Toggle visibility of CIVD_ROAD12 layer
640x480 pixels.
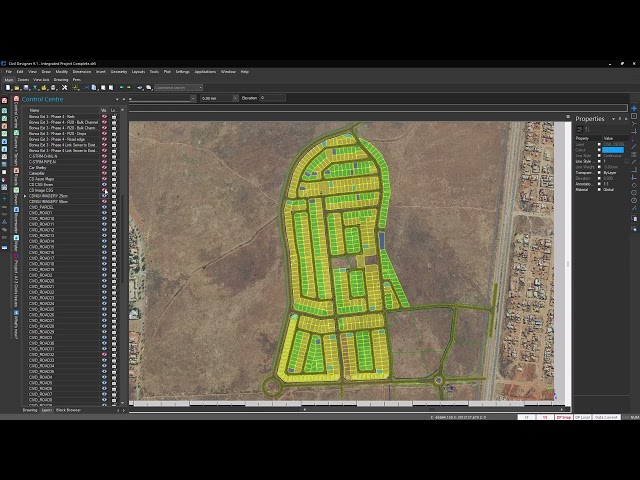(104, 230)
